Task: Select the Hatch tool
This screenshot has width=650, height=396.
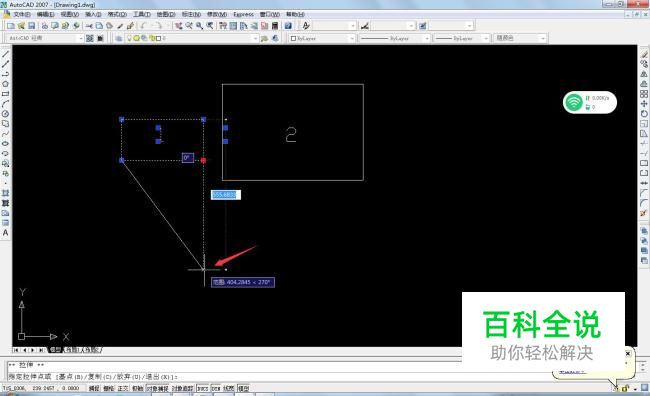Action: [5, 193]
